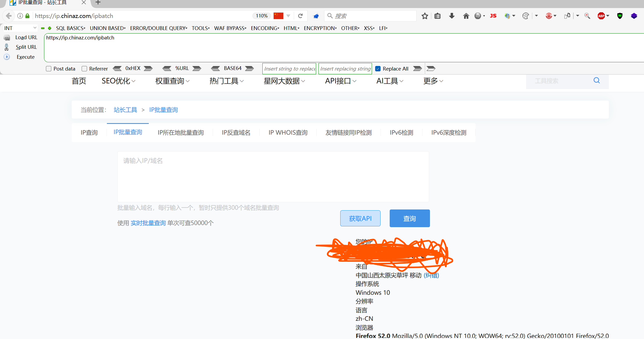Click the 纠错 link

point(431,275)
